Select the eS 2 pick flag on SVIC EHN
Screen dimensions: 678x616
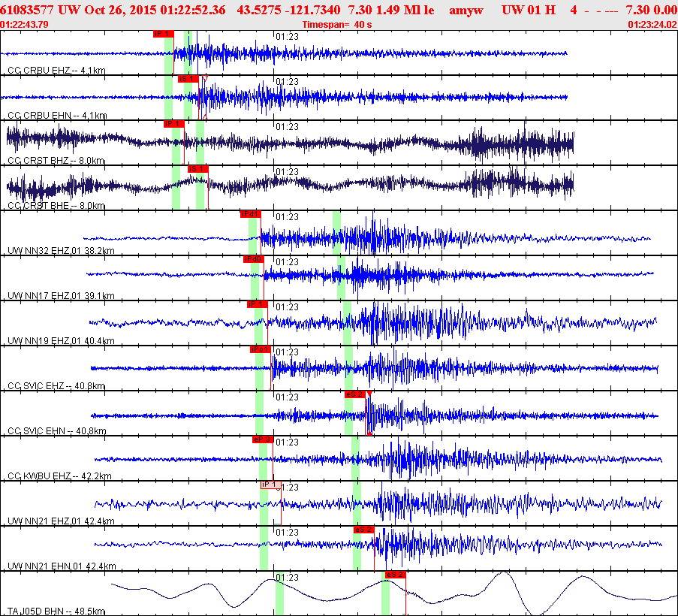click(355, 394)
